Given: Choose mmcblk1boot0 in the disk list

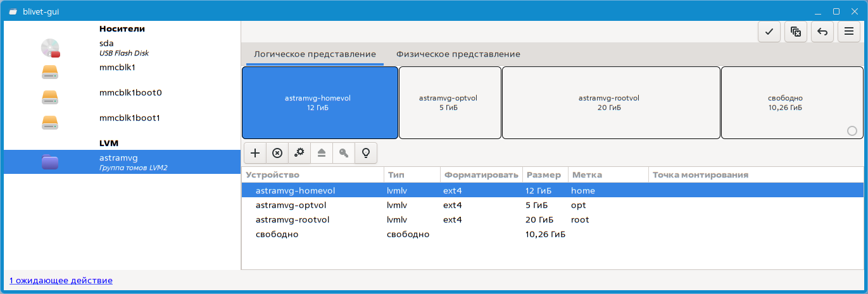Looking at the screenshot, I should (x=130, y=92).
